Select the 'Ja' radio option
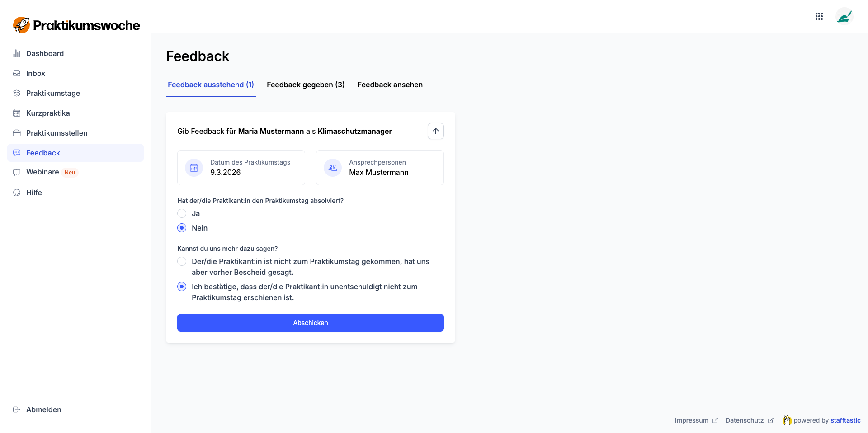868x433 pixels. (x=182, y=213)
